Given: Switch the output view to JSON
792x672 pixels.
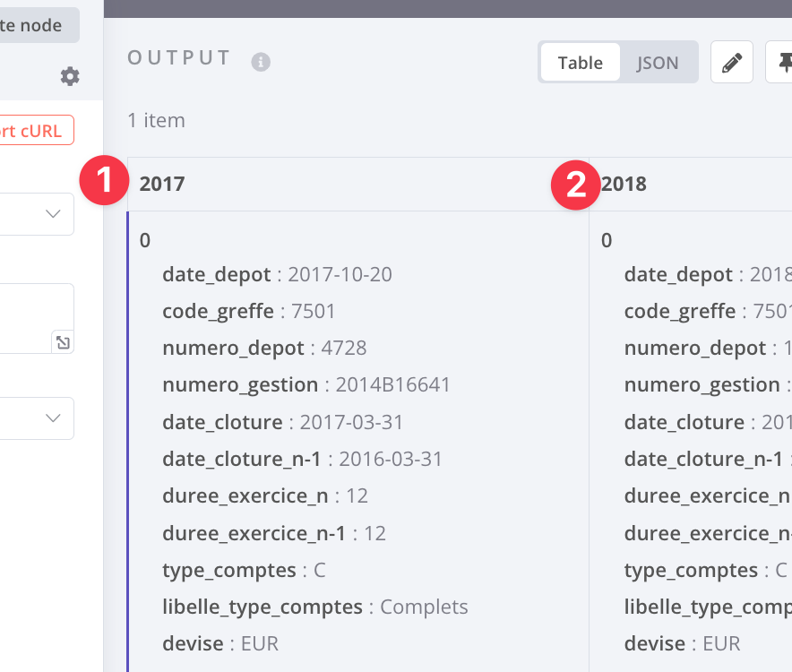Looking at the screenshot, I should click(x=658, y=63).
